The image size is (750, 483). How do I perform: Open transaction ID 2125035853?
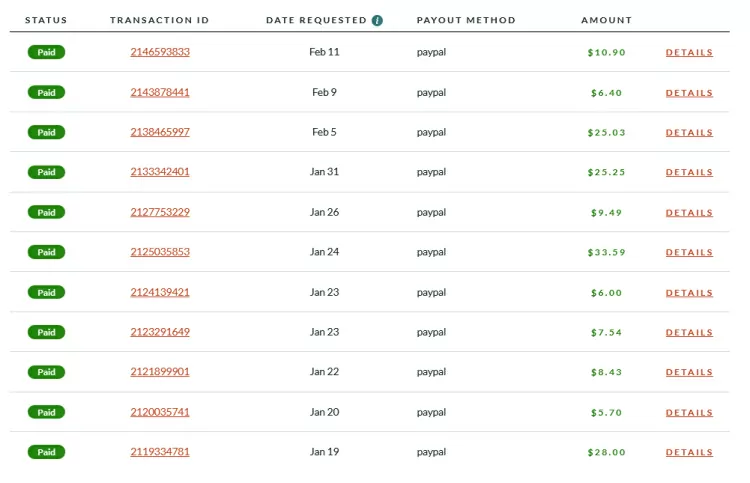pos(160,252)
